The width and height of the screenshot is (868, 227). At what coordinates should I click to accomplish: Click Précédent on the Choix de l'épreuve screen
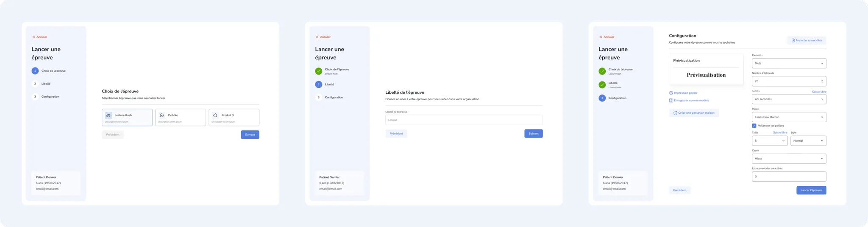pyautogui.click(x=113, y=135)
